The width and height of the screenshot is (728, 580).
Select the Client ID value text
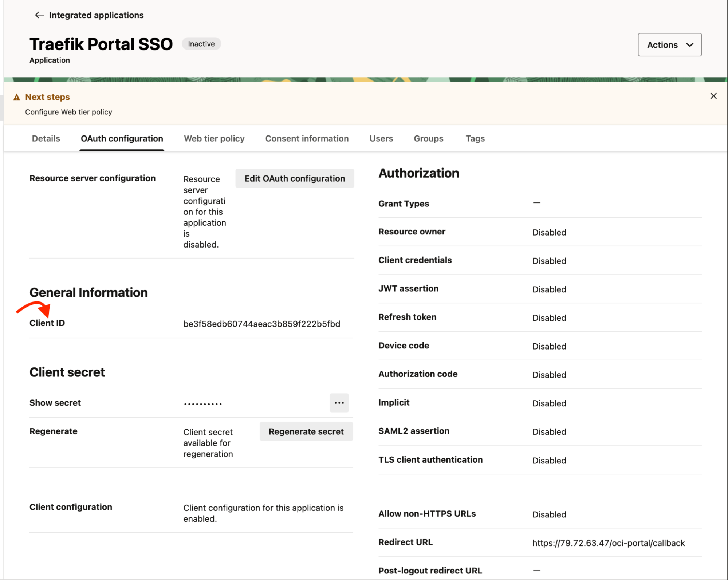pyautogui.click(x=261, y=324)
